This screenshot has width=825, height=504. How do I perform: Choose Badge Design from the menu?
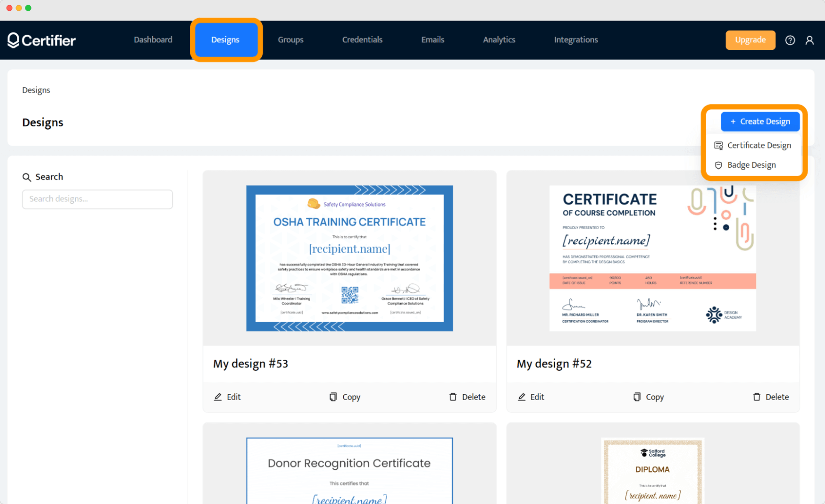tap(753, 165)
